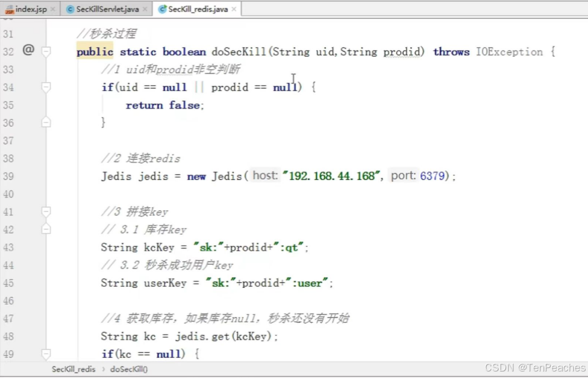The height and width of the screenshot is (378, 588).
Task: Collapse the comment block at line 41
Action: [46, 212]
